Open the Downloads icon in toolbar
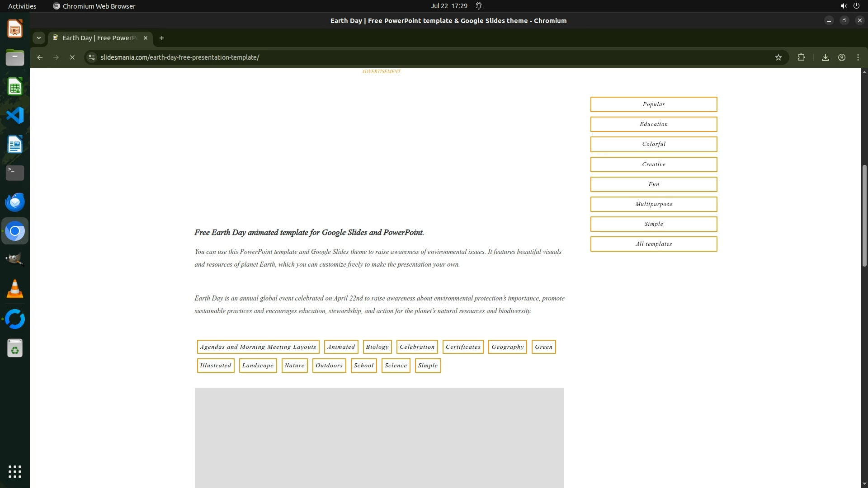 (x=825, y=57)
